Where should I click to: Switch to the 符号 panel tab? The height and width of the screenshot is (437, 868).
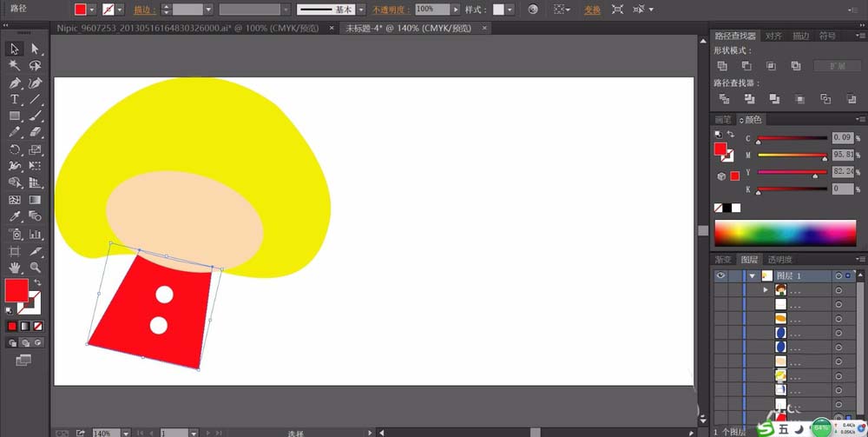coord(827,36)
